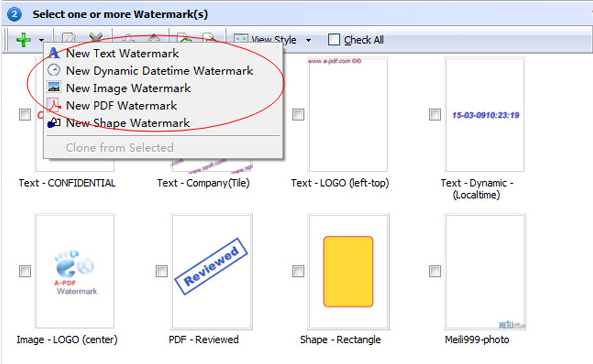Image resolution: width=593 pixels, height=364 pixels.
Task: Click the Shape - Rectangle label
Action: pyautogui.click(x=340, y=340)
